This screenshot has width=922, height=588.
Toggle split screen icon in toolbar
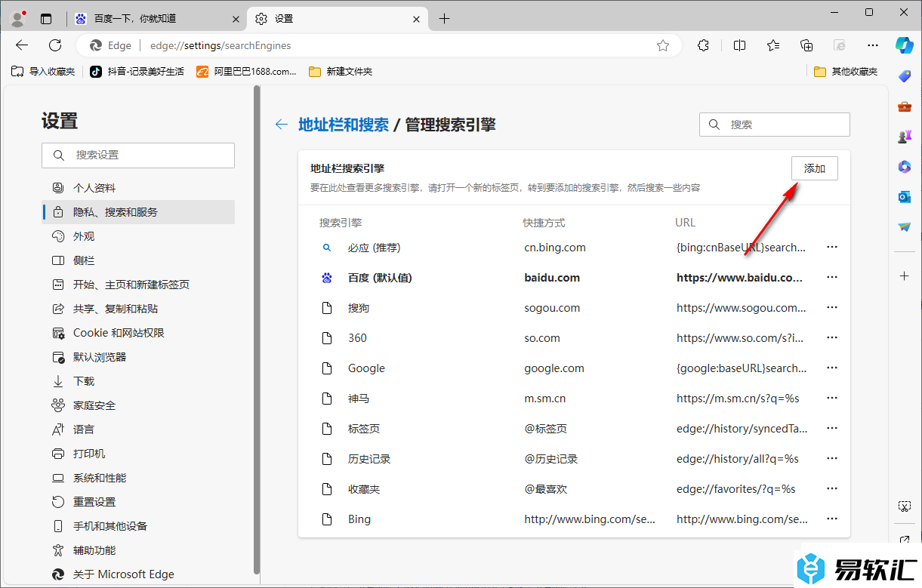(x=739, y=45)
